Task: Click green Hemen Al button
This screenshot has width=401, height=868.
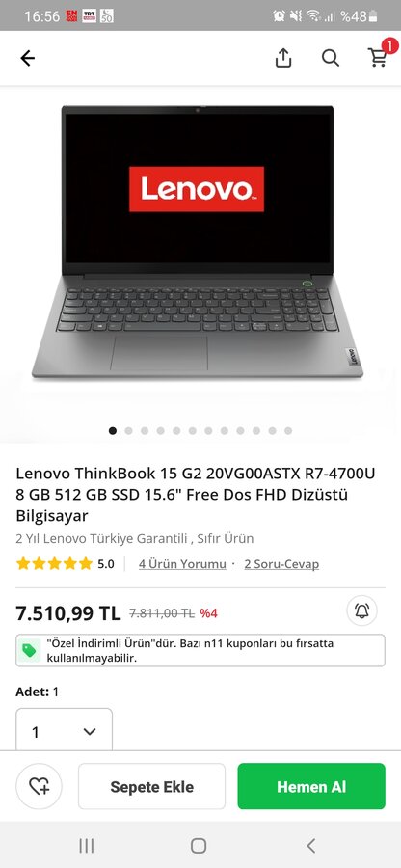Action: tap(311, 786)
